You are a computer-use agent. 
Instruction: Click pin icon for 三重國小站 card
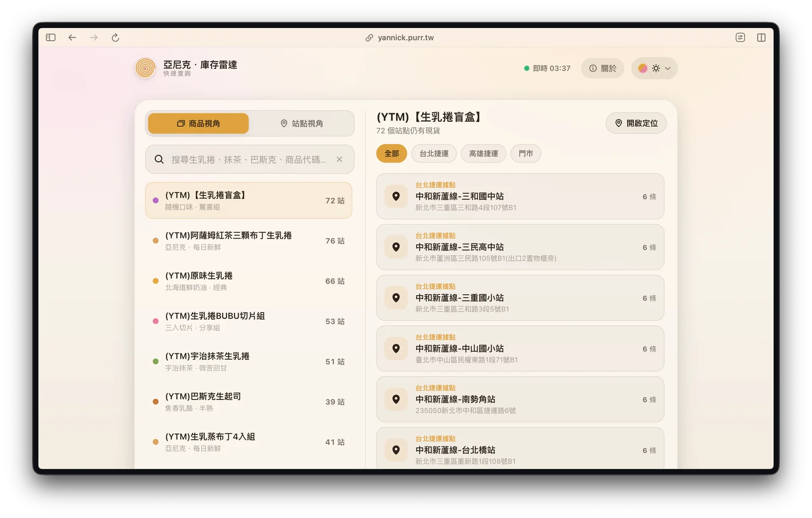tap(396, 298)
